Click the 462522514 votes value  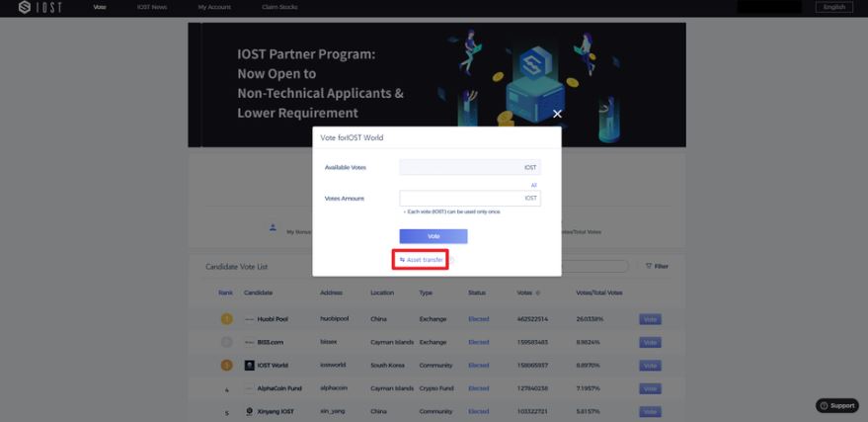pos(532,319)
